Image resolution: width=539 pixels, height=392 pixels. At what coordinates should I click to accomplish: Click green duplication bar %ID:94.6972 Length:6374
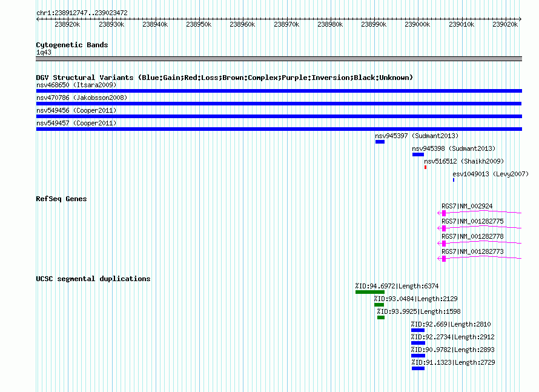(370, 292)
